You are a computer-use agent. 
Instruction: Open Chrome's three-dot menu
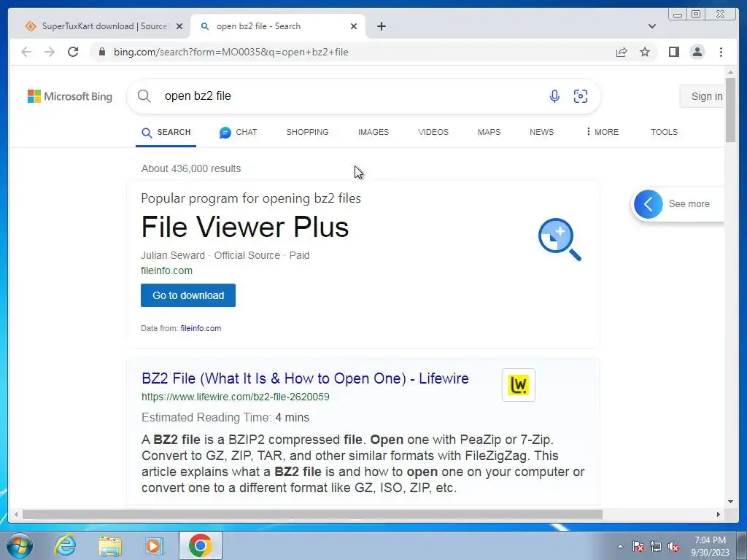721,52
